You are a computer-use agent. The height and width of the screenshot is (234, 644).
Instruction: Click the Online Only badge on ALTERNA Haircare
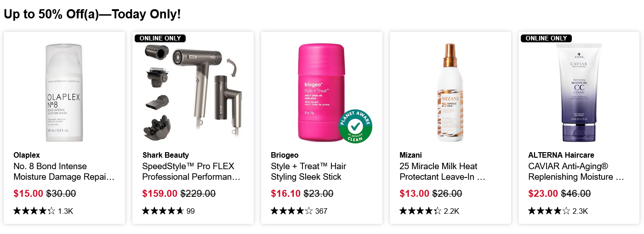(x=546, y=38)
